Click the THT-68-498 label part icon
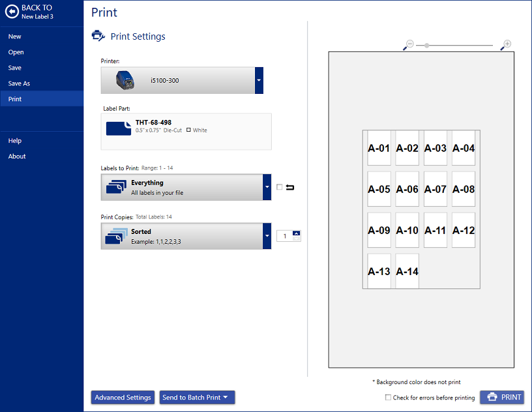This screenshot has width=532, height=412. click(118, 127)
